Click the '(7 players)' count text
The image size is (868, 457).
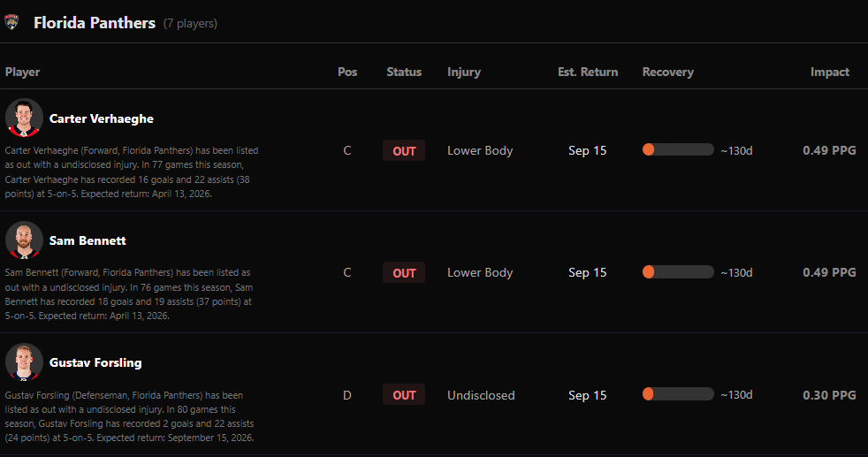(190, 23)
